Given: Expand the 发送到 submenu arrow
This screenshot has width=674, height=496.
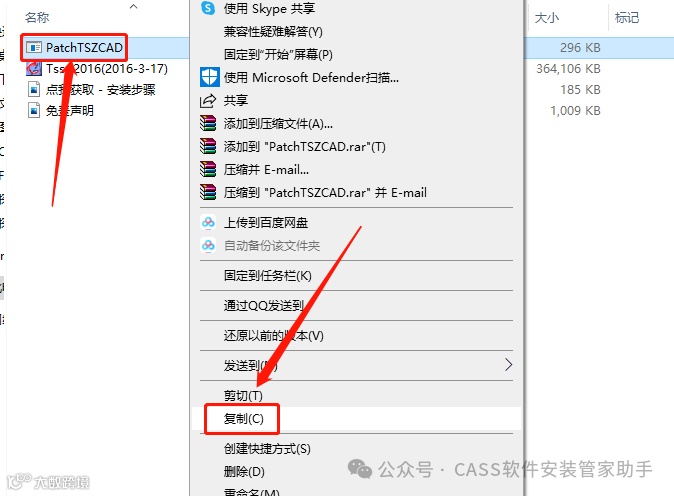Looking at the screenshot, I should [x=509, y=365].
